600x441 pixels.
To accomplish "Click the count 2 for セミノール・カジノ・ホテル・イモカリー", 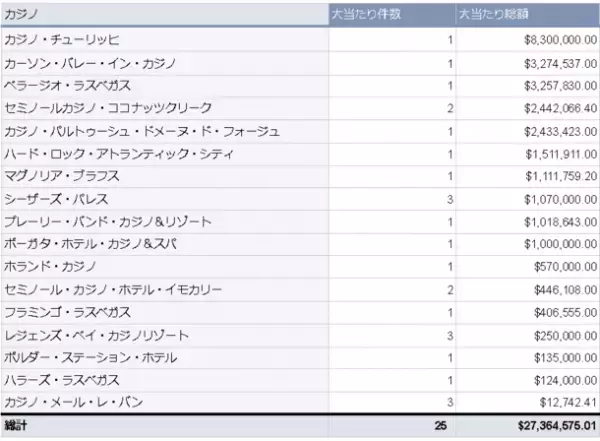I will pos(450,290).
